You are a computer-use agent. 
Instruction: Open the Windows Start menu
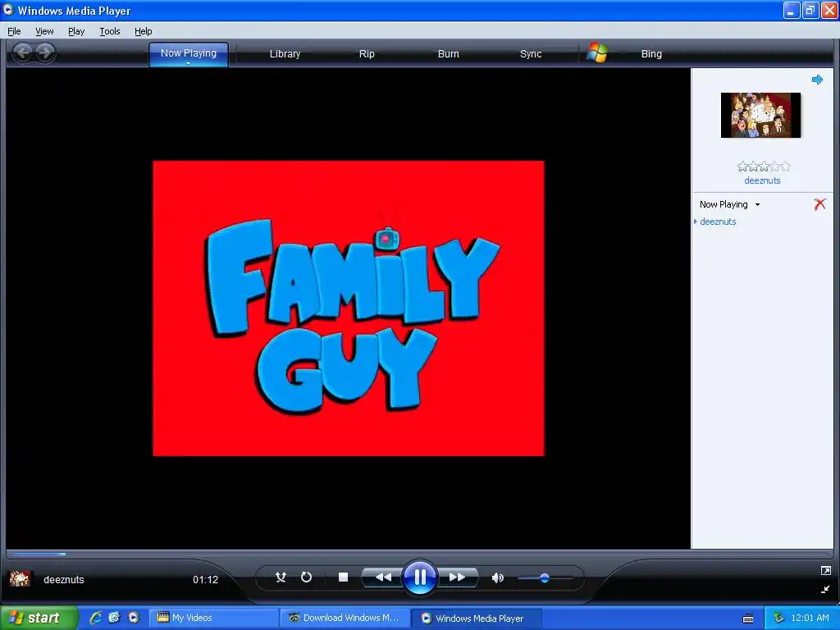point(39,618)
